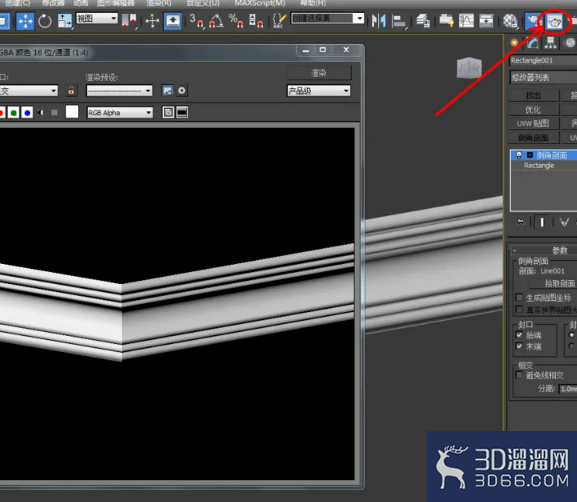Select the Move tool in main toolbar
Screen dimensions: 577x502
click(x=25, y=21)
